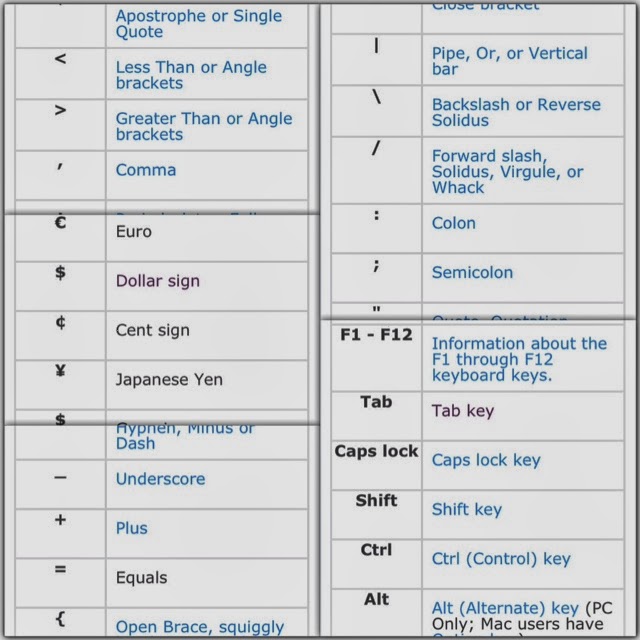Screen dimensions: 640x640
Task: Open the Apostrophe or Single Quote link
Action: pos(198,24)
